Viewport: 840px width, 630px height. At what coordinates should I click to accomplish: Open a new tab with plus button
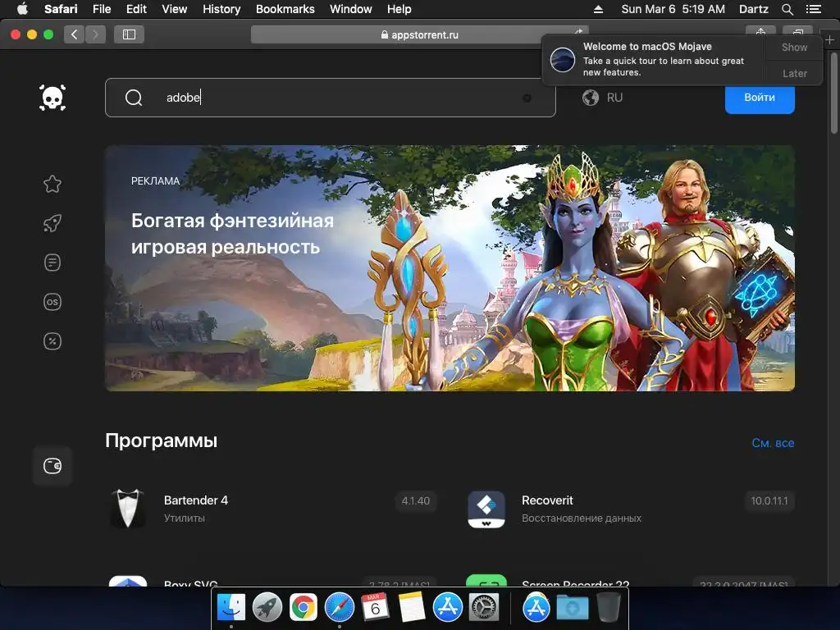(830, 39)
